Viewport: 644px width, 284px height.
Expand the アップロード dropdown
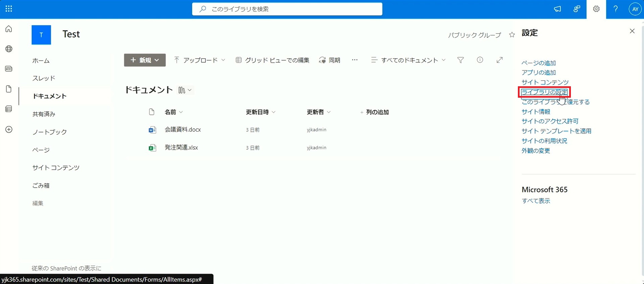coord(200,60)
